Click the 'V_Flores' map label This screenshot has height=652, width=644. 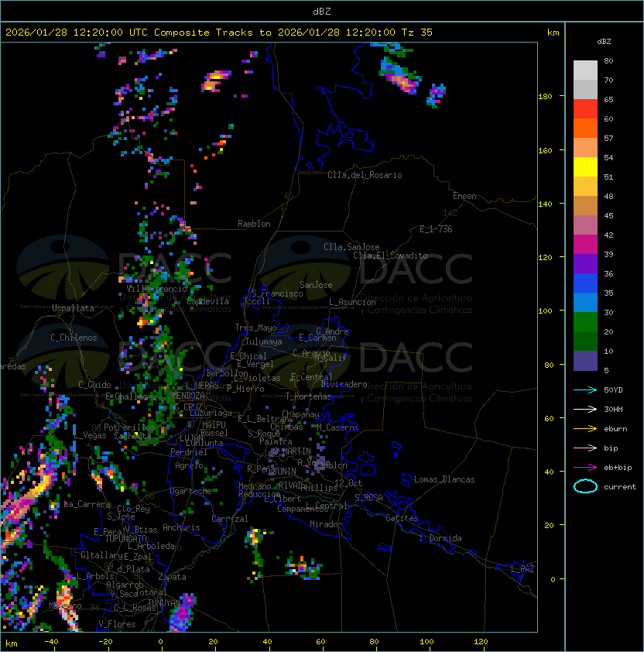(117, 624)
